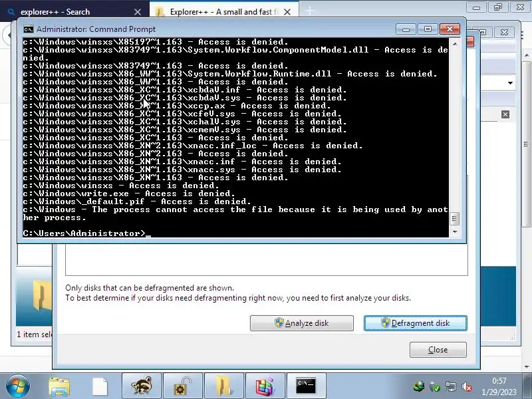The height and width of the screenshot is (399, 532).
Task: Minimize the browser window
Action: click(x=476, y=7)
